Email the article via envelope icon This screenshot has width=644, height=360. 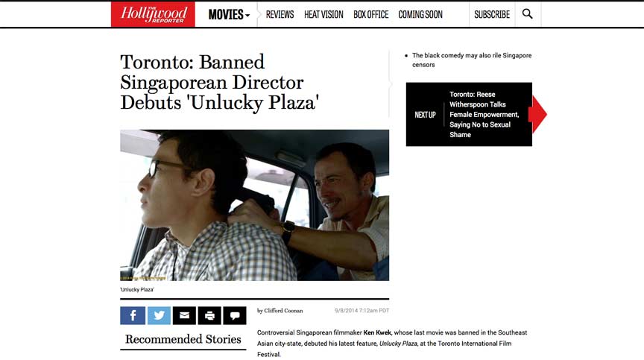[x=184, y=316]
